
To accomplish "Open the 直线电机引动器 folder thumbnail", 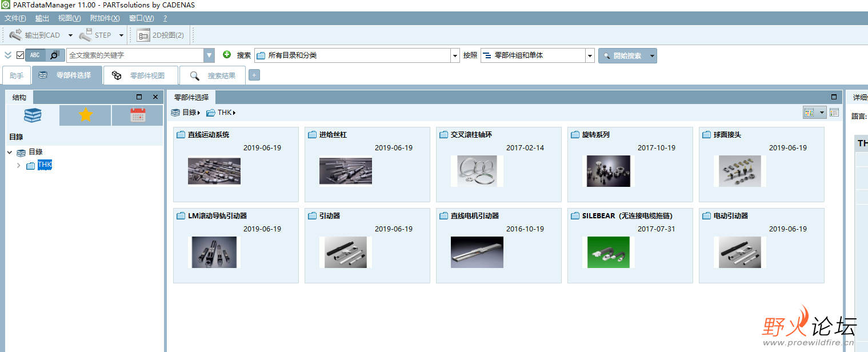I will 477,252.
